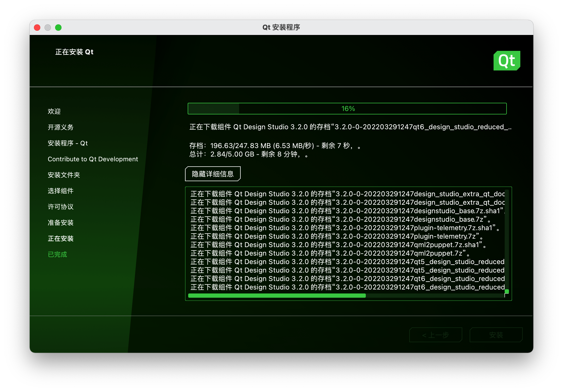563x392 pixels.
Task: Select the 欢迎 step in sidebar
Action: coord(54,111)
